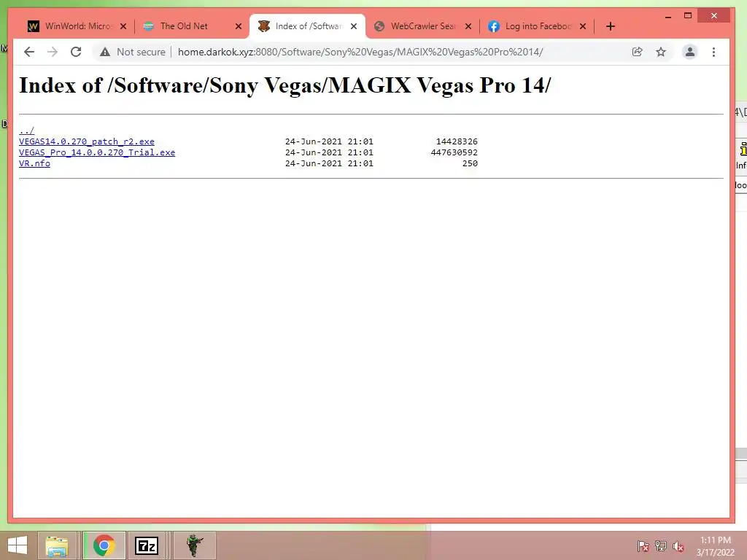Click the muted volume tray icon
The width and height of the screenshot is (747, 560).
(x=678, y=546)
